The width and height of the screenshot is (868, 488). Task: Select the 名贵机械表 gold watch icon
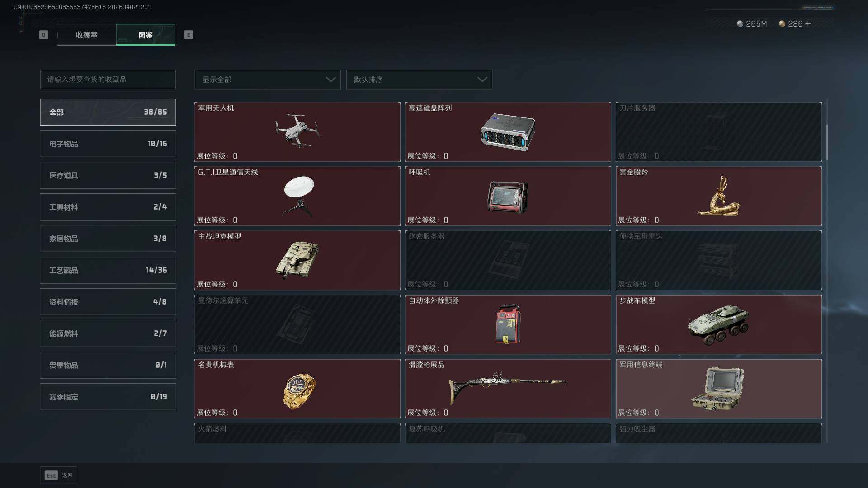pos(299,391)
